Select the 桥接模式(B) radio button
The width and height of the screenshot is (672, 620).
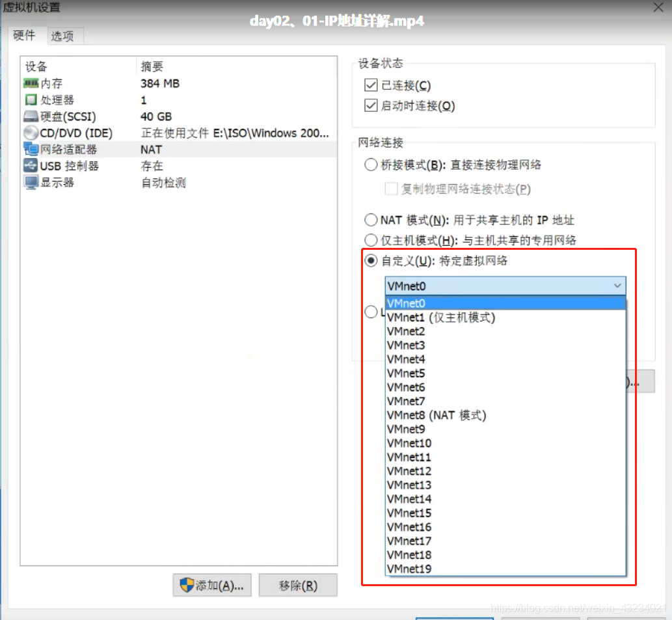[371, 165]
